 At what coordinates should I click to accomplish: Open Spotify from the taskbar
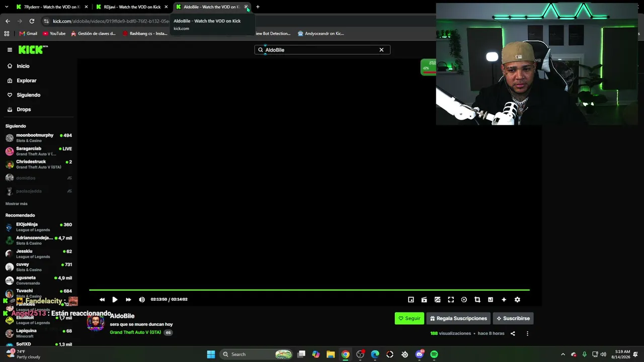tap(434, 354)
